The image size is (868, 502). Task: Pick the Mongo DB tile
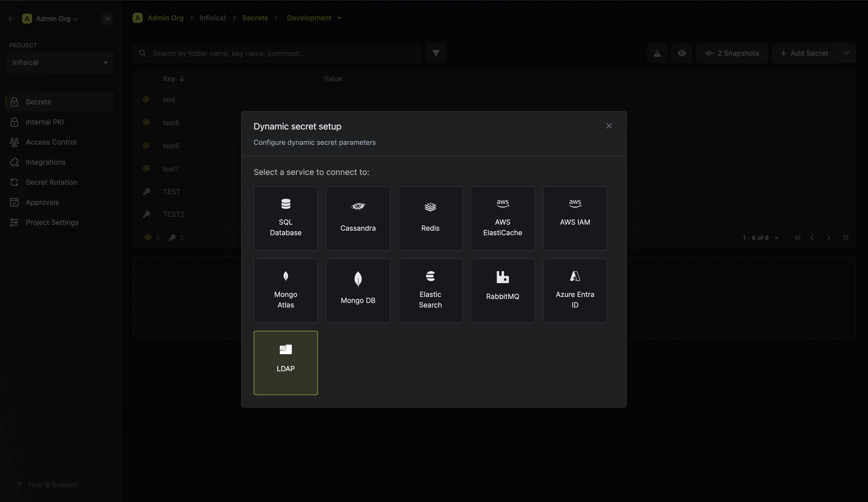[358, 291]
